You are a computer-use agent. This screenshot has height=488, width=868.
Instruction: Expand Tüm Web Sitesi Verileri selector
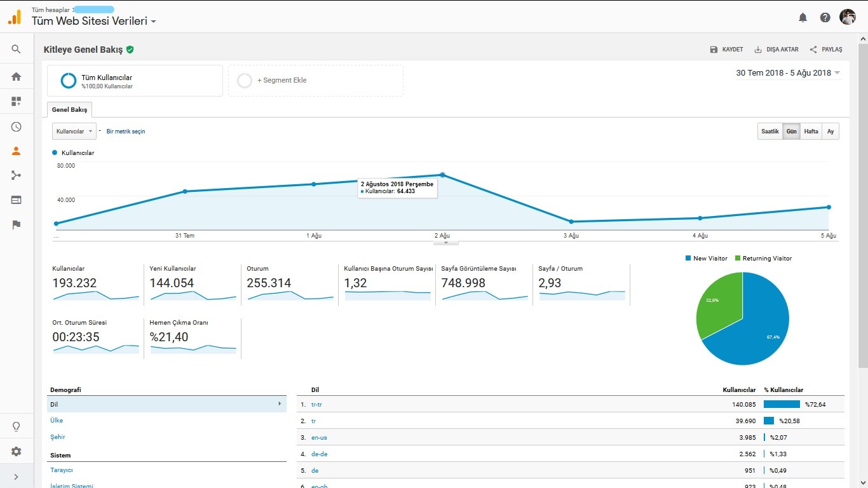(x=94, y=21)
